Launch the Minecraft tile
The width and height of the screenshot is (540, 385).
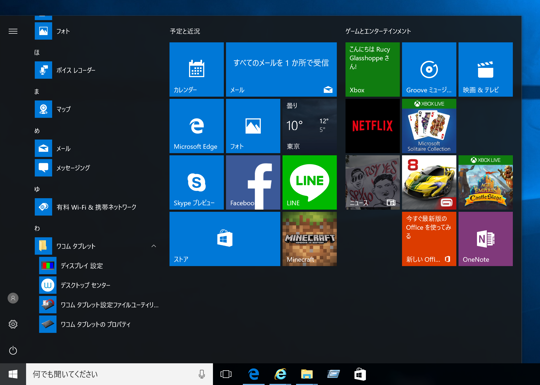point(310,239)
